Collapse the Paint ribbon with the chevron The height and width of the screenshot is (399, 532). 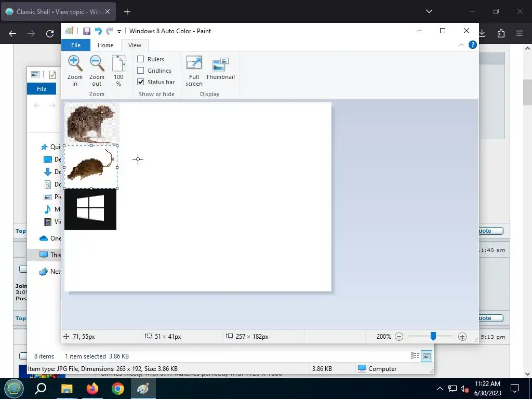(x=461, y=45)
